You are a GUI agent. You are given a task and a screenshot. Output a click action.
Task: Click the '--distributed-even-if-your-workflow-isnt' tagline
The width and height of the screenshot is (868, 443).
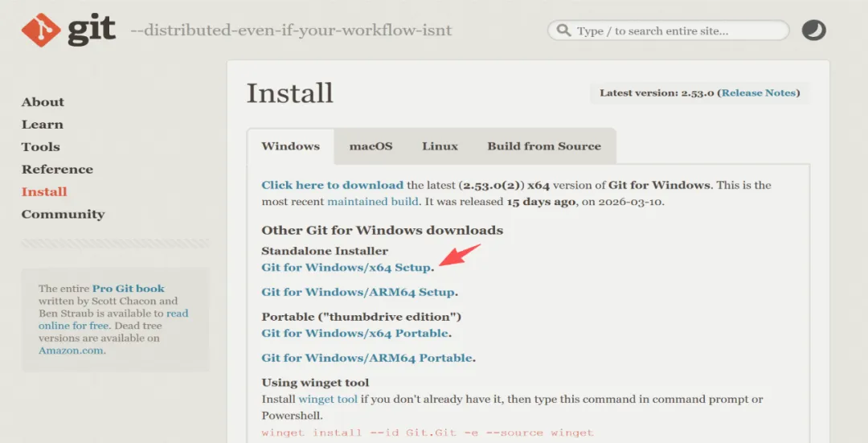point(291,30)
